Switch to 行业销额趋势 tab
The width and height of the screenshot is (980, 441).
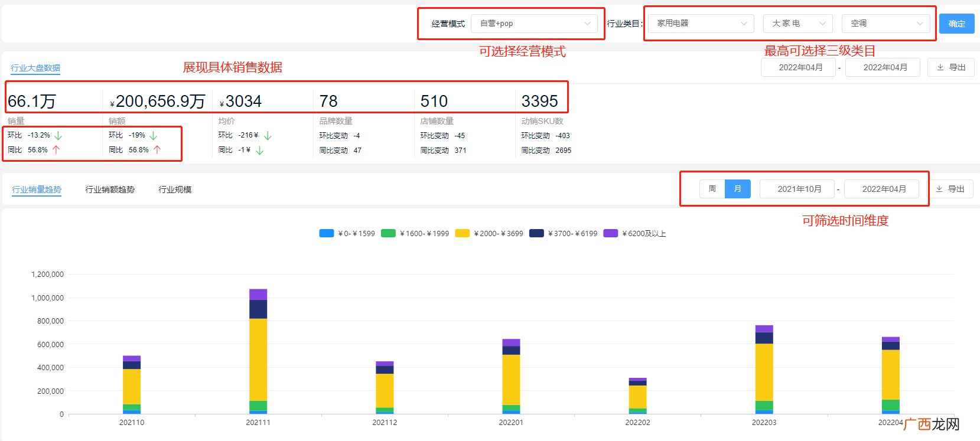click(x=110, y=190)
